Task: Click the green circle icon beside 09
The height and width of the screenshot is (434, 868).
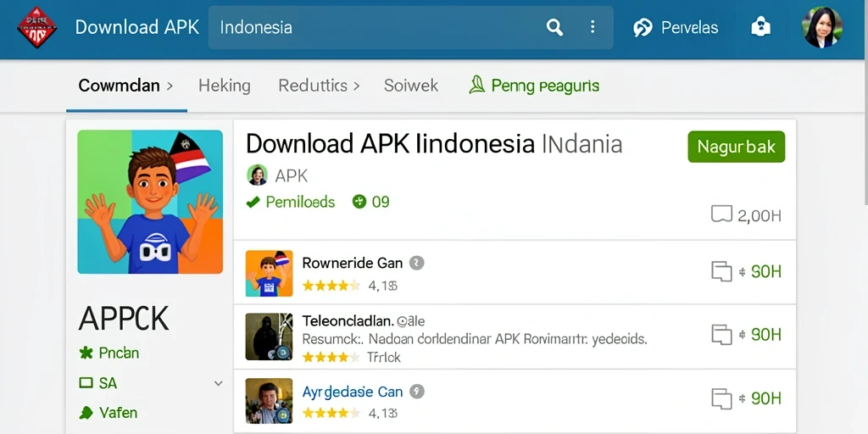Action: click(x=359, y=202)
